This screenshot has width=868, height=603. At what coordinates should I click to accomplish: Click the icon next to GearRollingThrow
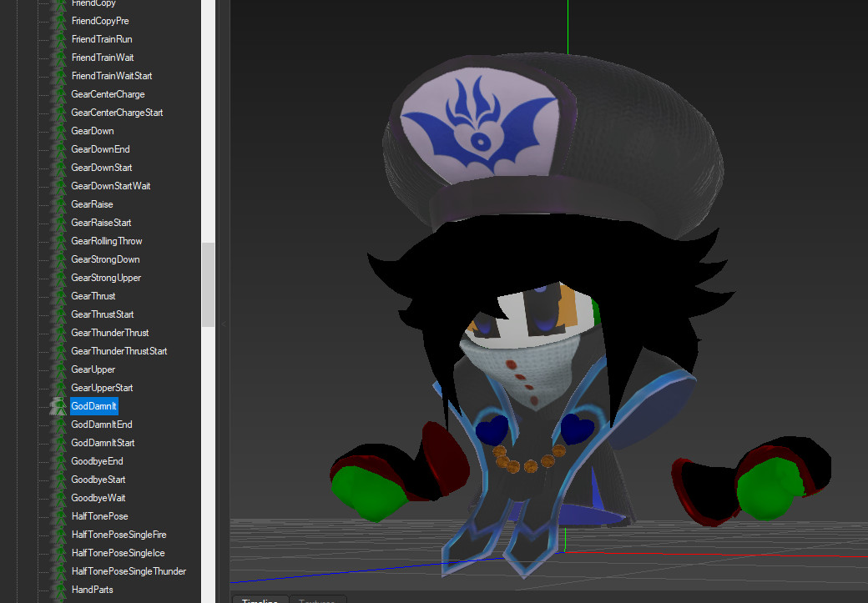point(58,241)
